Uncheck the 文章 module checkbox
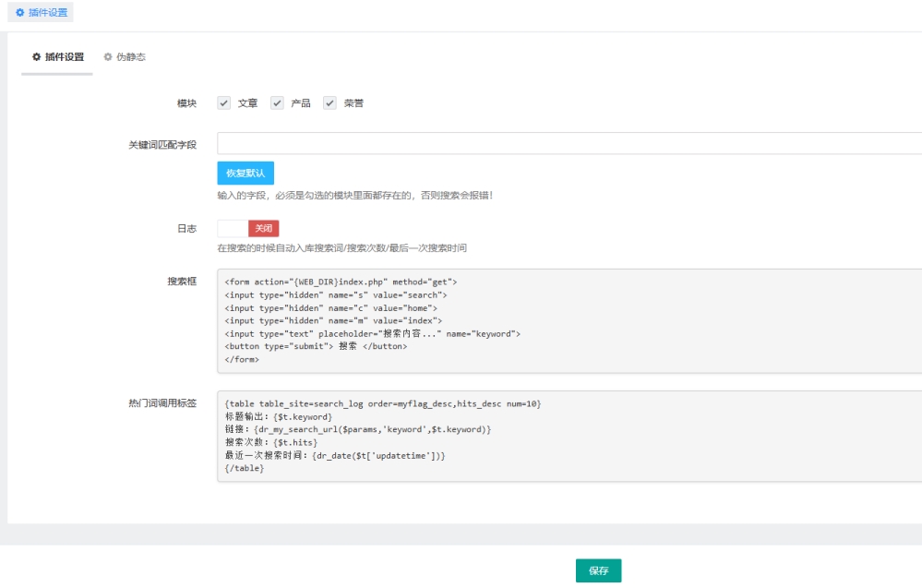 point(223,103)
